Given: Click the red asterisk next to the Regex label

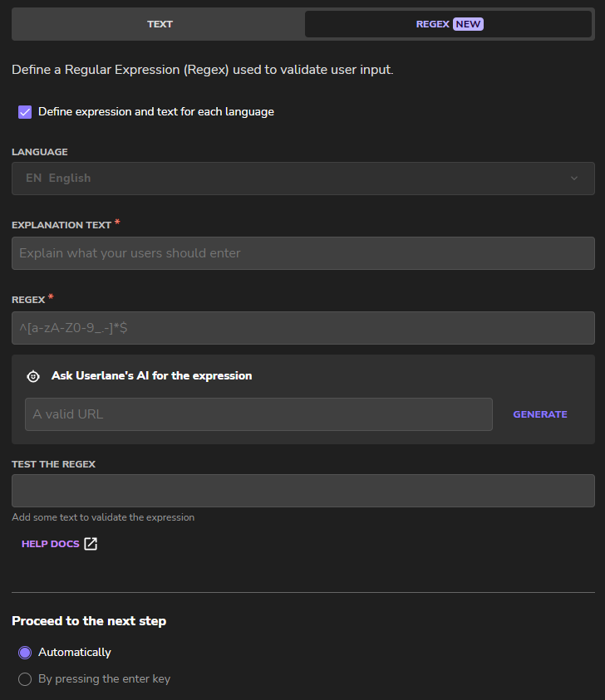Looking at the screenshot, I should pos(51,296).
